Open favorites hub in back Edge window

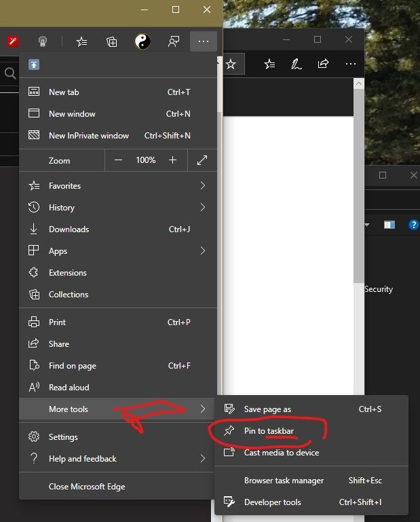coord(269,64)
